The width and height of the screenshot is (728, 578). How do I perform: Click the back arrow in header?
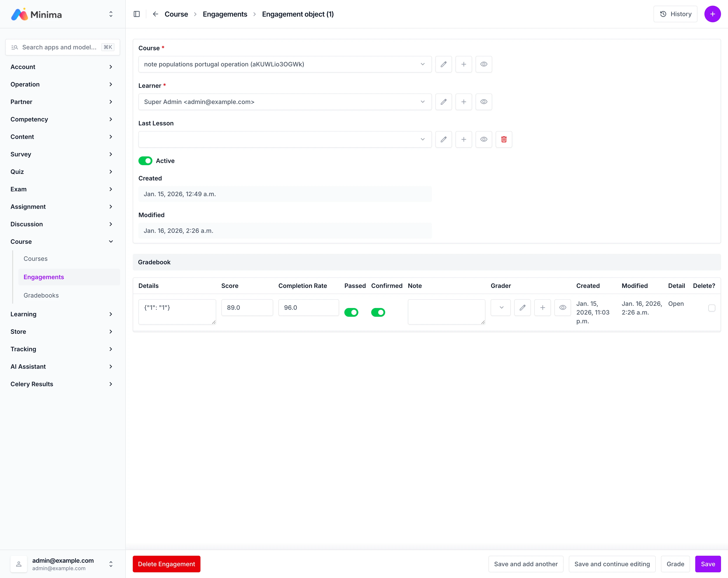tap(155, 14)
